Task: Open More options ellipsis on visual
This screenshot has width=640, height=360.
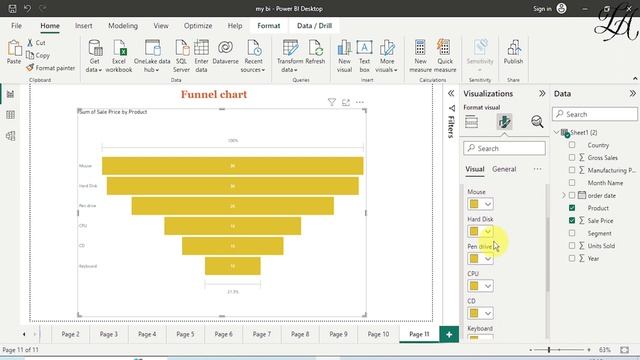Action: [x=360, y=102]
